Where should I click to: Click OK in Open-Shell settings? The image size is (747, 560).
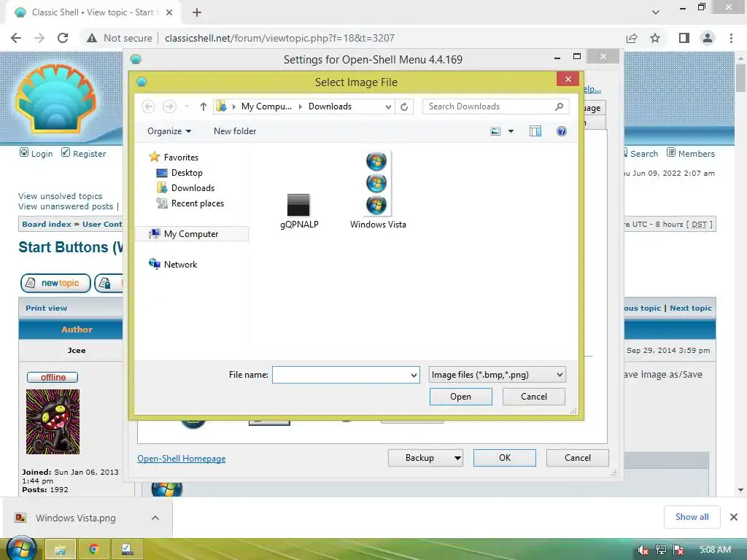505,458
